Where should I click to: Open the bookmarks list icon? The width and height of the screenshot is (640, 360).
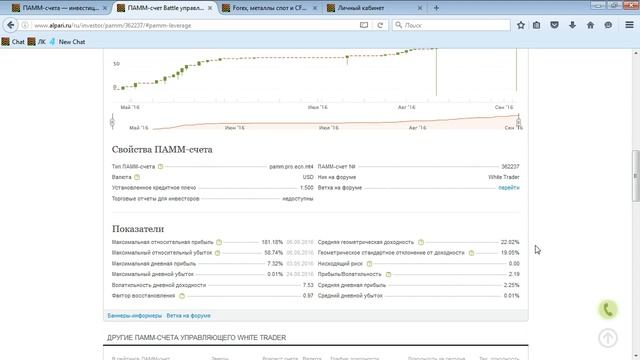[536, 25]
